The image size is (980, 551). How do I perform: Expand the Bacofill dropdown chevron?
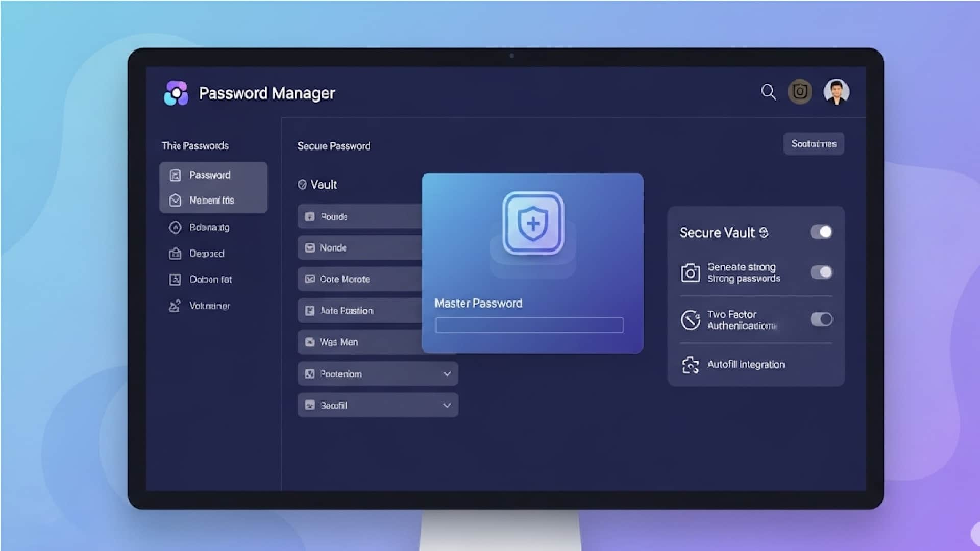pos(447,405)
